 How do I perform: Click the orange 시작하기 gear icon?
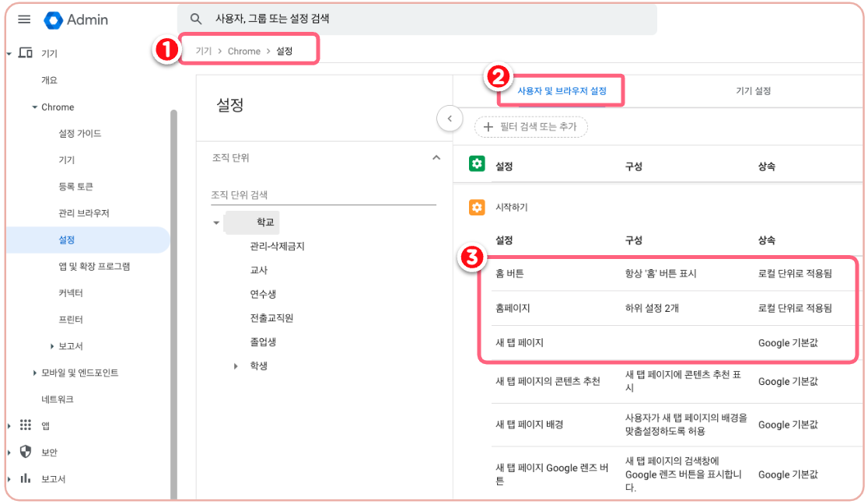pos(477,207)
